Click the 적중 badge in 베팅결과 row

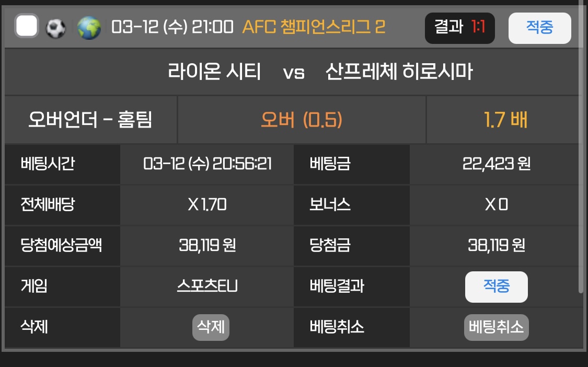(x=496, y=286)
